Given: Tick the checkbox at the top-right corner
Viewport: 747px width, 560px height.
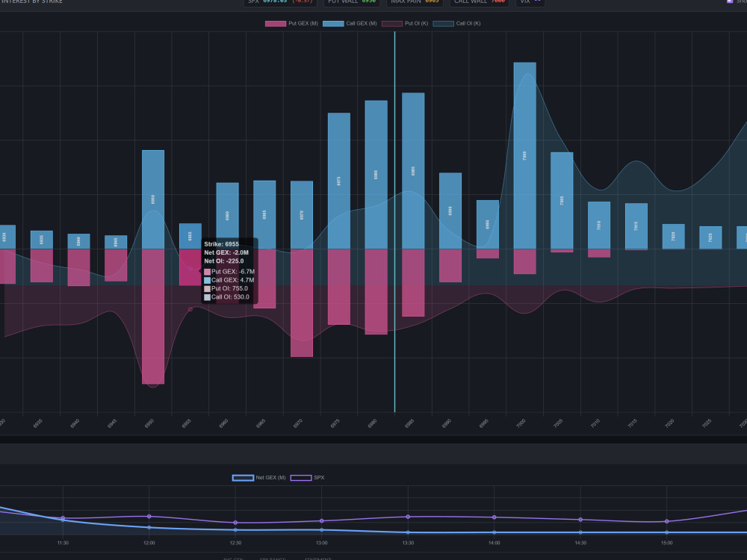Looking at the screenshot, I should [729, 1].
